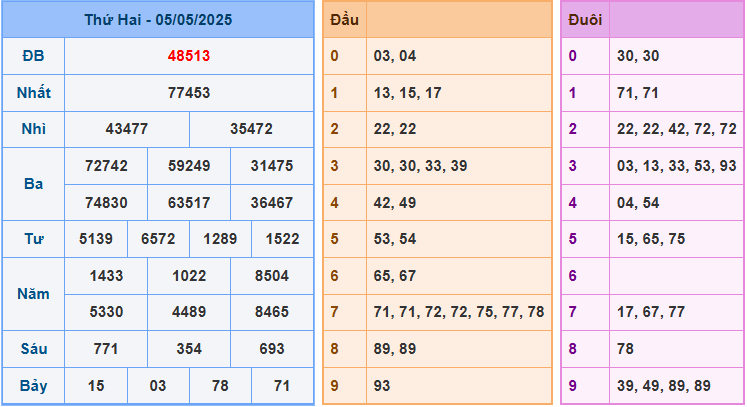The height and width of the screenshot is (407, 747).
Task: Click Đuôi row values 15, 65, 75
Action: [x=651, y=239]
